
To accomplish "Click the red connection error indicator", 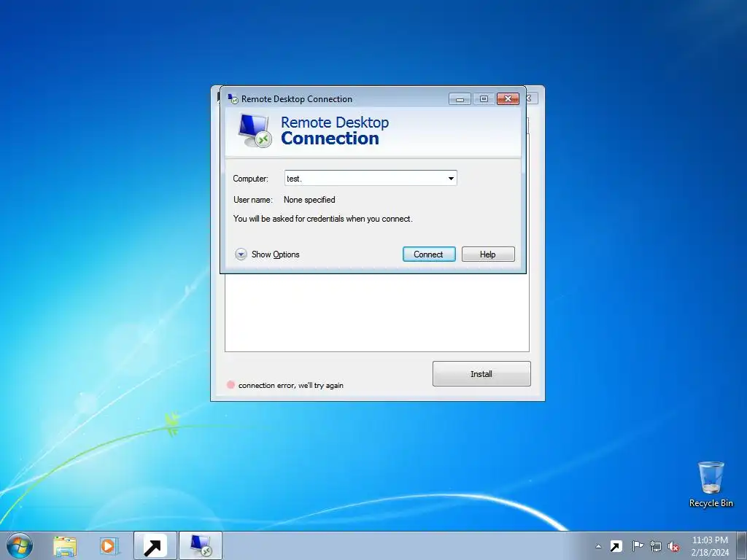I will click(x=231, y=385).
